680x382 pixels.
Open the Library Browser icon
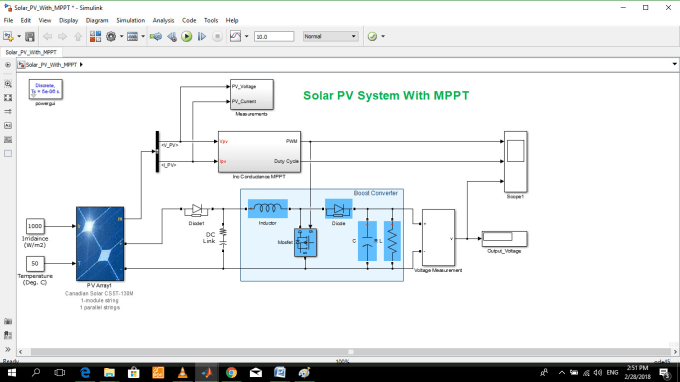pyautogui.click(x=95, y=36)
